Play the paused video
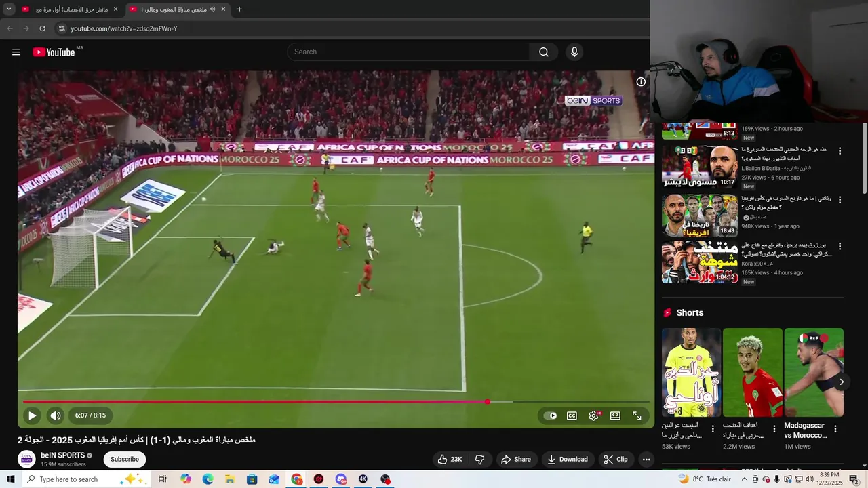Image resolution: width=868 pixels, height=488 pixels. 32,415
